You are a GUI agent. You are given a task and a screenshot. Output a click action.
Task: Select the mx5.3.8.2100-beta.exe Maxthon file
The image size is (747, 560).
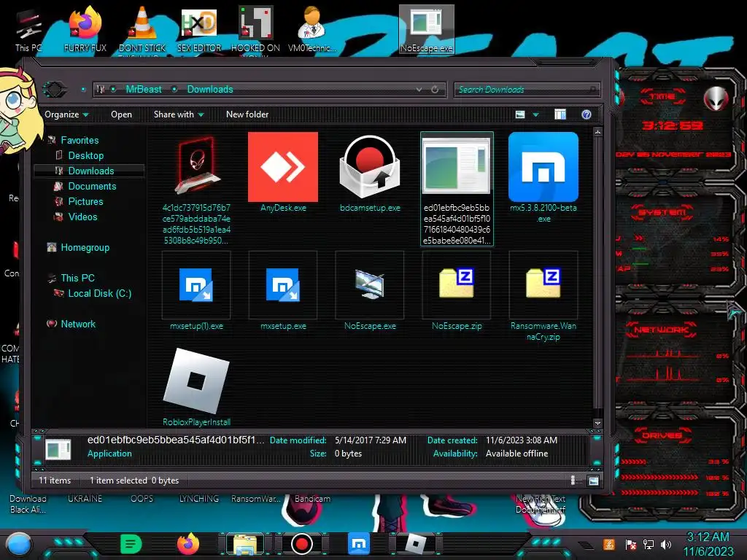coord(543,168)
